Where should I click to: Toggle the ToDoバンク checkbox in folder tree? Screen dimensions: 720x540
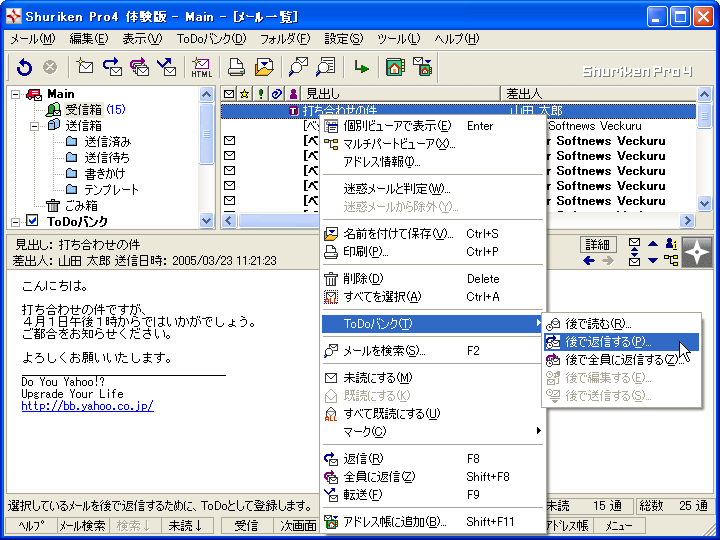click(x=32, y=221)
